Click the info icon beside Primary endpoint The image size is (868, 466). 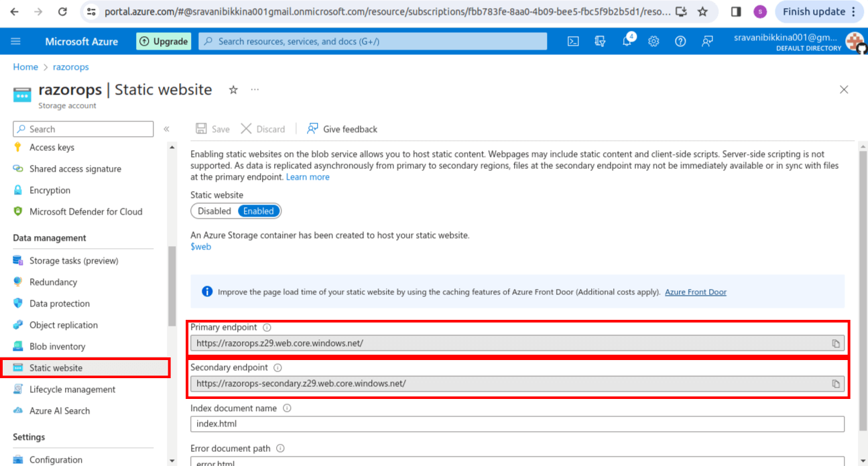(266, 327)
